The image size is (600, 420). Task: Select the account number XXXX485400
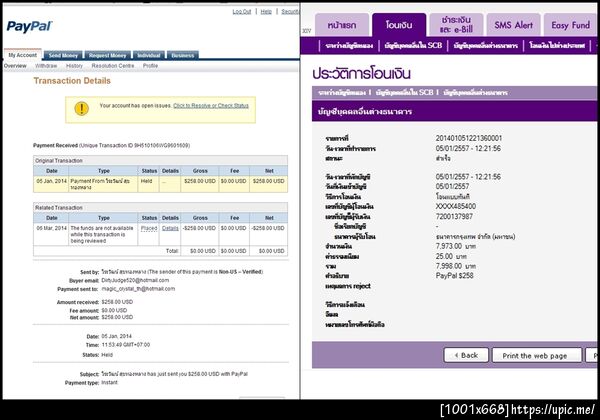click(456, 206)
